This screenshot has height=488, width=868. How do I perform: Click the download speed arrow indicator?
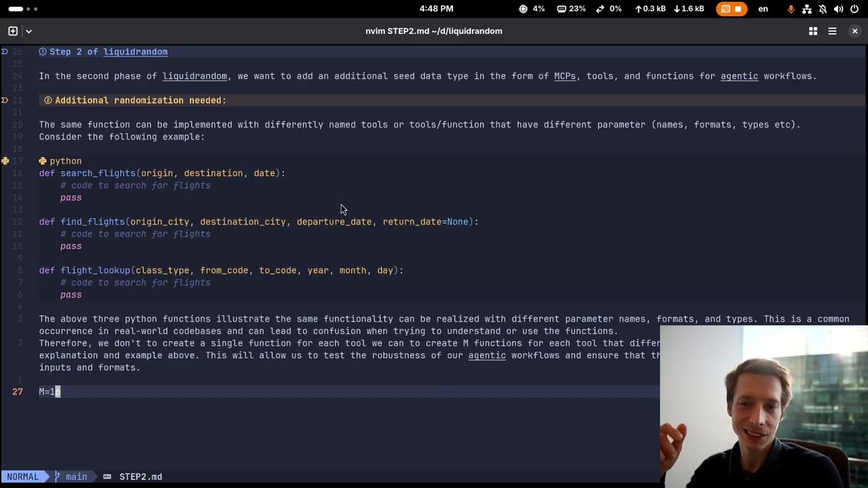tap(677, 9)
